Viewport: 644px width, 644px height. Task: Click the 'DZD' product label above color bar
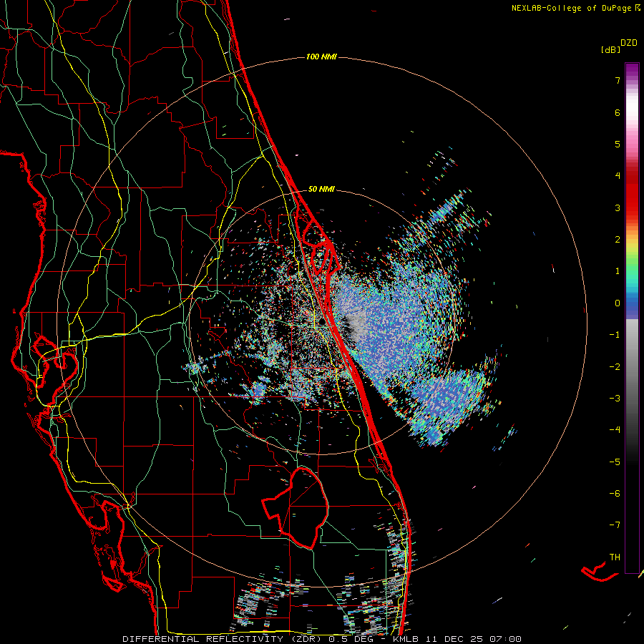(x=629, y=43)
